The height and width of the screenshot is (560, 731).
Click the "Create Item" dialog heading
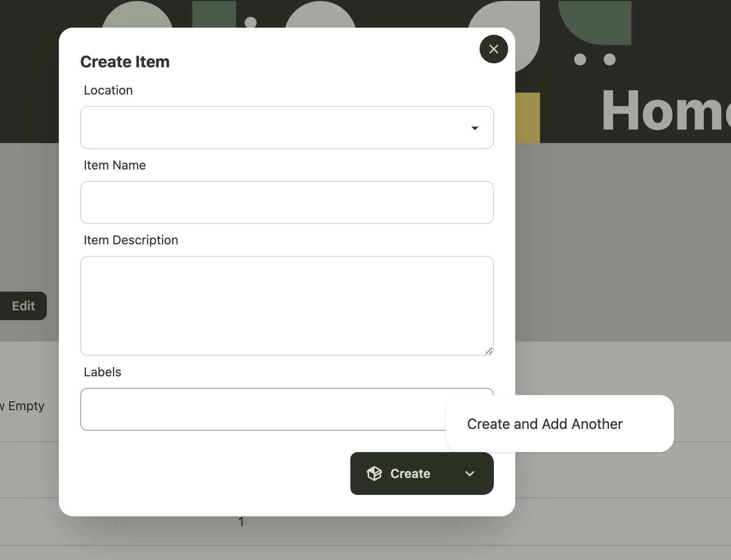125,62
